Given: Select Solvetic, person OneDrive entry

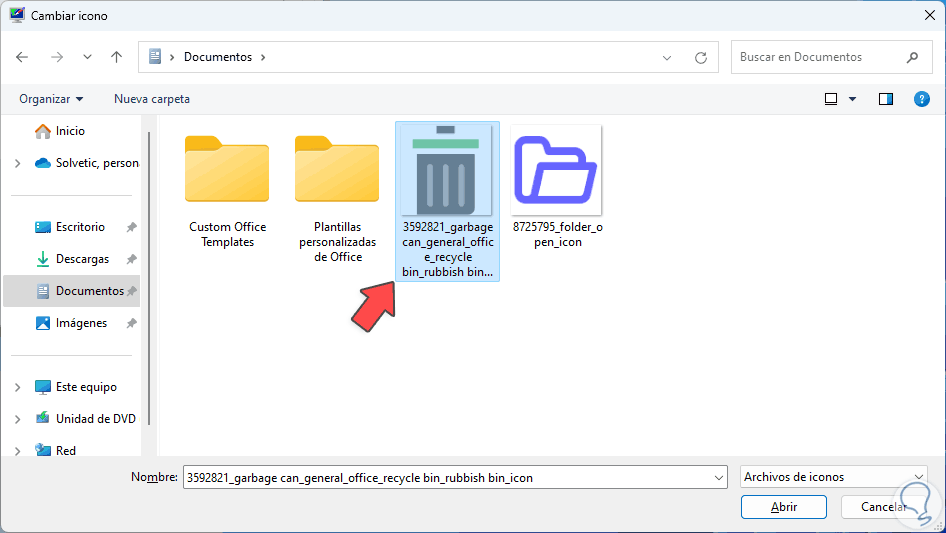Looking at the screenshot, I should coord(86,163).
